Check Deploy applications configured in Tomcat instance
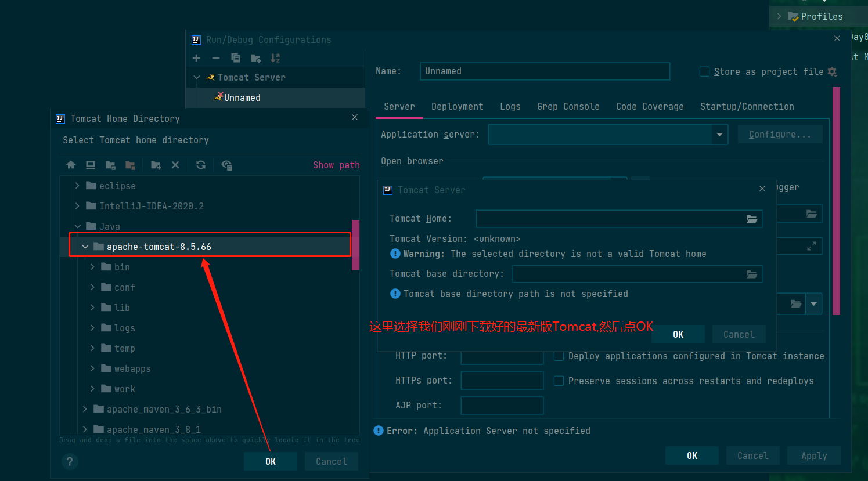The image size is (868, 481). (559, 356)
